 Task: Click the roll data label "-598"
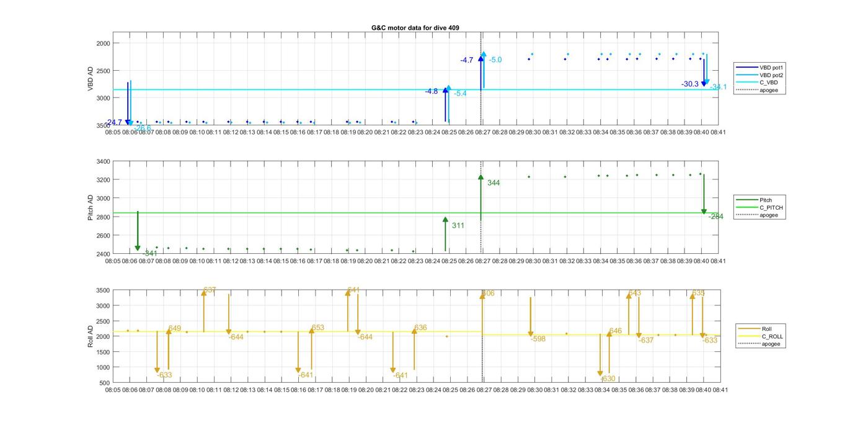[x=538, y=339]
